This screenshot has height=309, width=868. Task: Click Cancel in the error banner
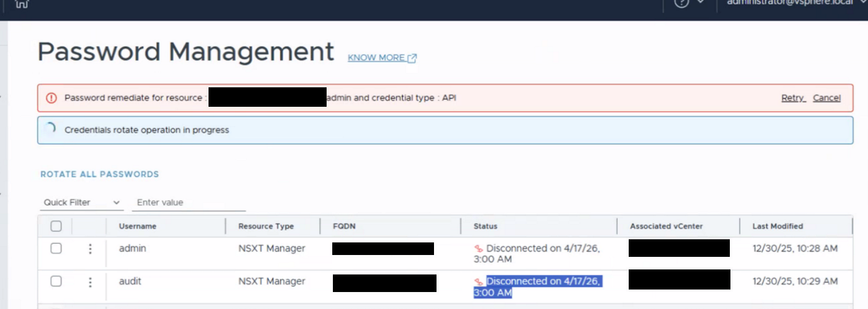pos(827,98)
